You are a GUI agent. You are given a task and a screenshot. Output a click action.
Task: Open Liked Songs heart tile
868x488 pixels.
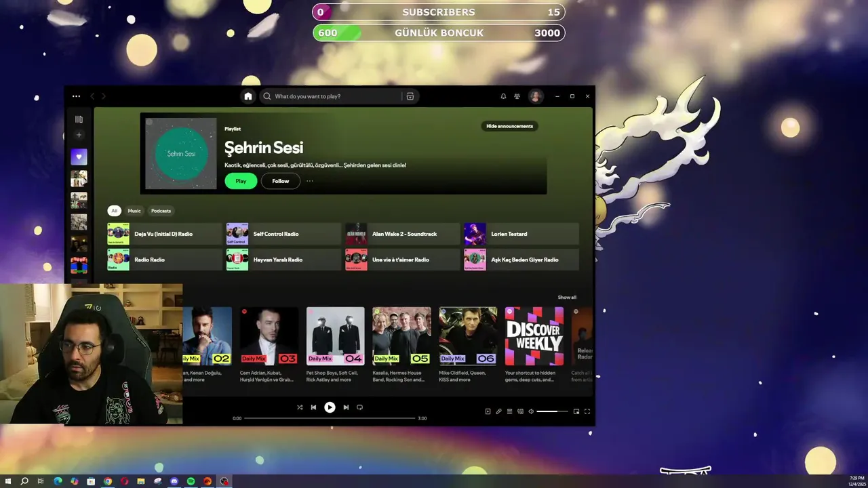[x=79, y=157]
